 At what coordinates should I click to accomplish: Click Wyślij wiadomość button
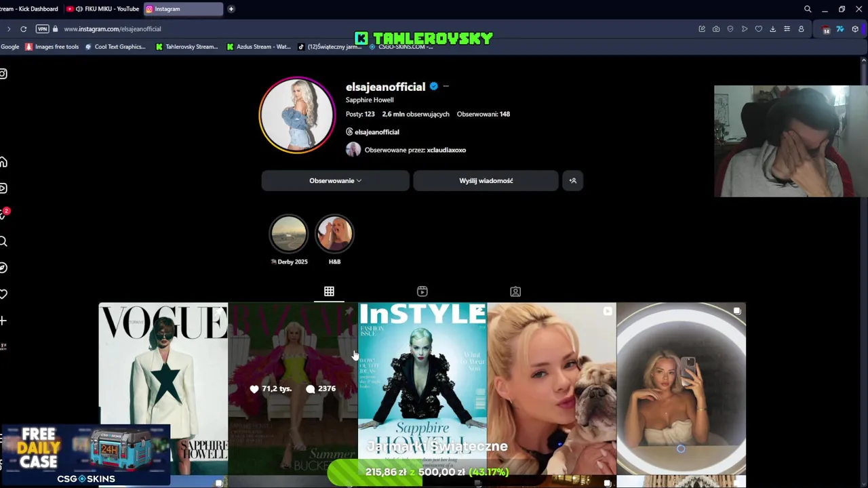pos(486,180)
